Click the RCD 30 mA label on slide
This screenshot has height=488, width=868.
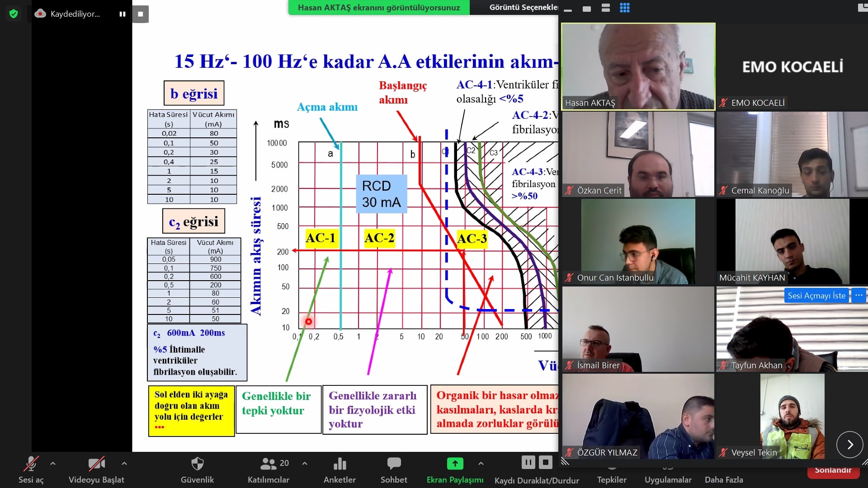point(382,194)
